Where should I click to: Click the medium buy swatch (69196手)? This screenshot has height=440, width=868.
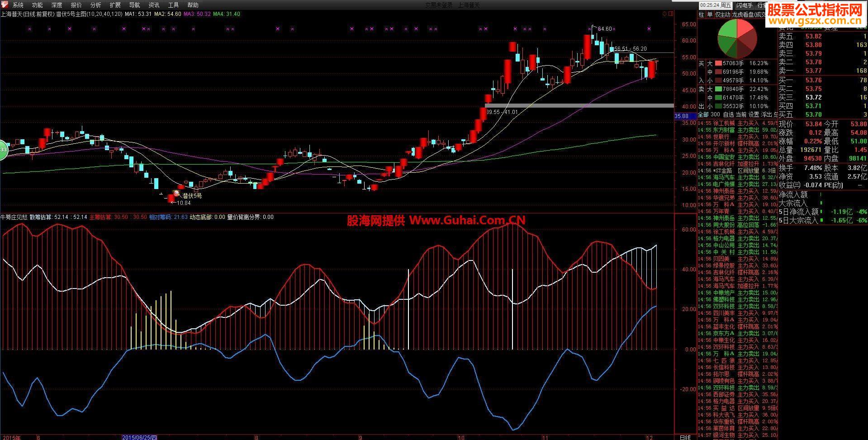point(718,72)
